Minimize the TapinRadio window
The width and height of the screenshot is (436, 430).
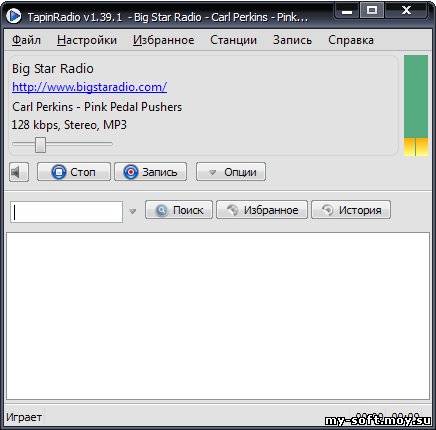pos(347,12)
